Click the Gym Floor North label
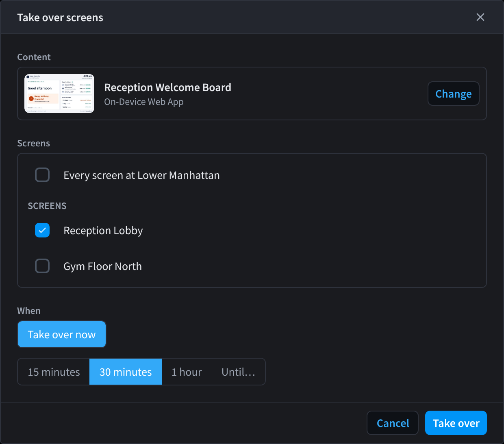Viewport: 504px width, 444px height. pos(103,266)
